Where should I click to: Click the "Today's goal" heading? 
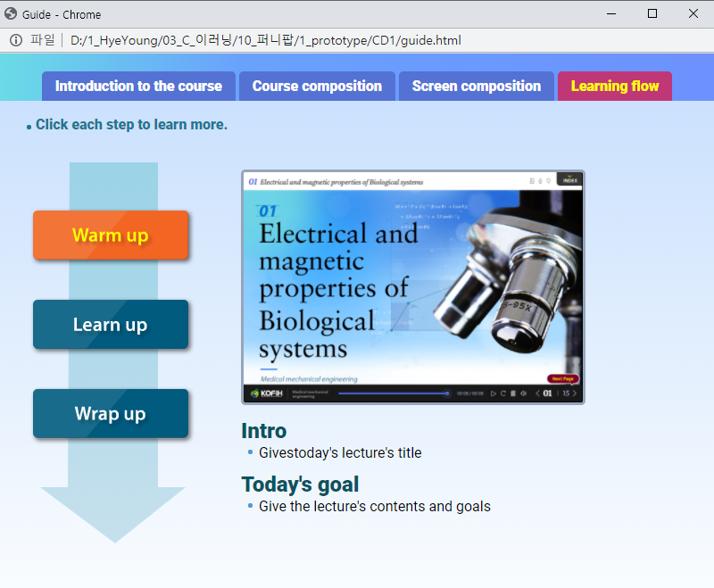click(300, 484)
